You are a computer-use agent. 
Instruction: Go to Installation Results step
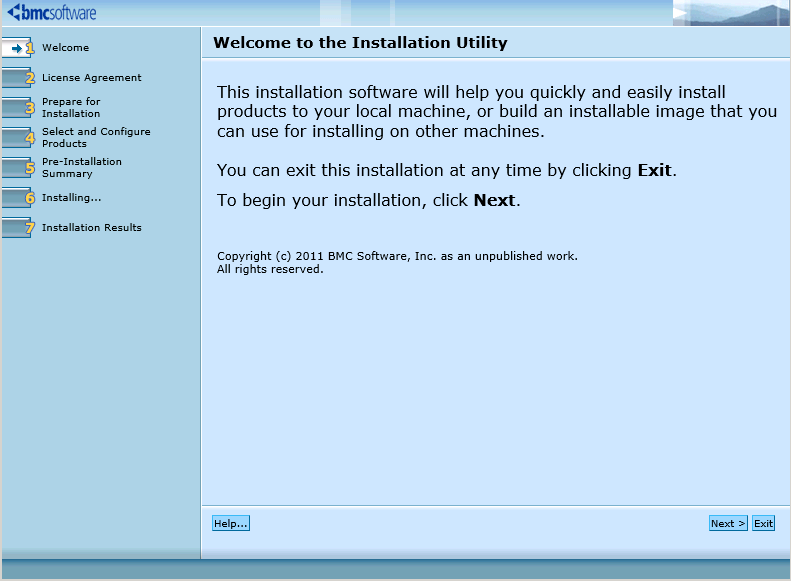click(91, 227)
